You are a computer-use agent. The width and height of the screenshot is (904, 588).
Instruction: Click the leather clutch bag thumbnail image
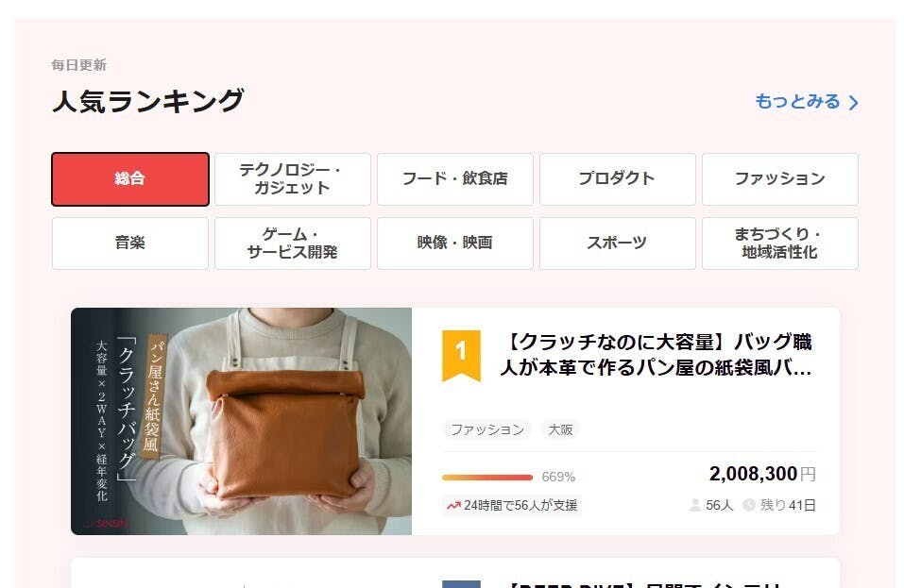[x=241, y=421]
